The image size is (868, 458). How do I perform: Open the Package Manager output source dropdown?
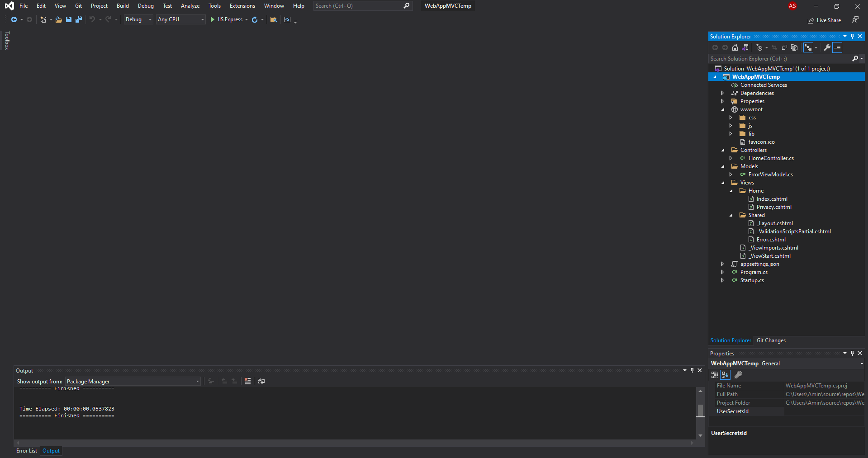[x=133, y=381]
